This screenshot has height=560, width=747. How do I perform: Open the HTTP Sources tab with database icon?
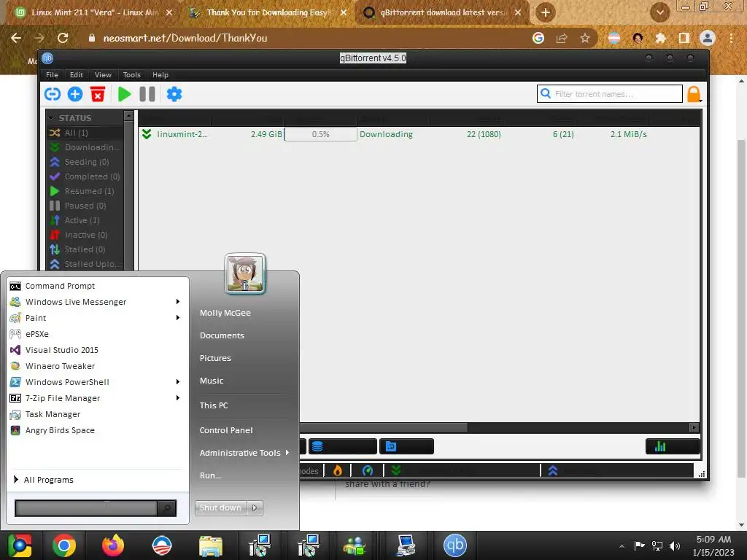[343, 446]
